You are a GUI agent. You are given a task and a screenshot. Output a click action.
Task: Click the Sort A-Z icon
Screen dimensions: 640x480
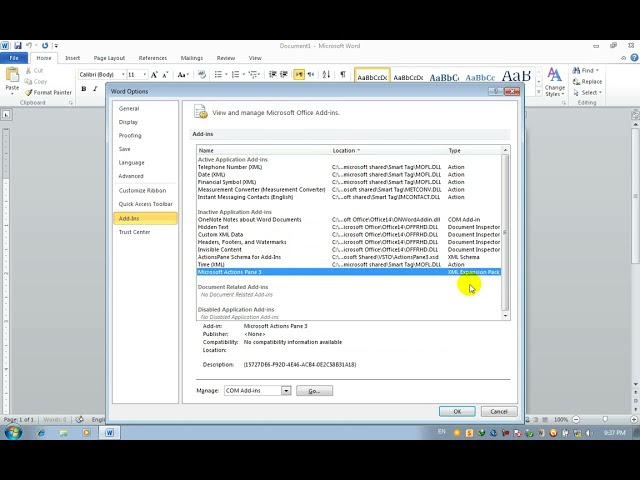pos(326,74)
